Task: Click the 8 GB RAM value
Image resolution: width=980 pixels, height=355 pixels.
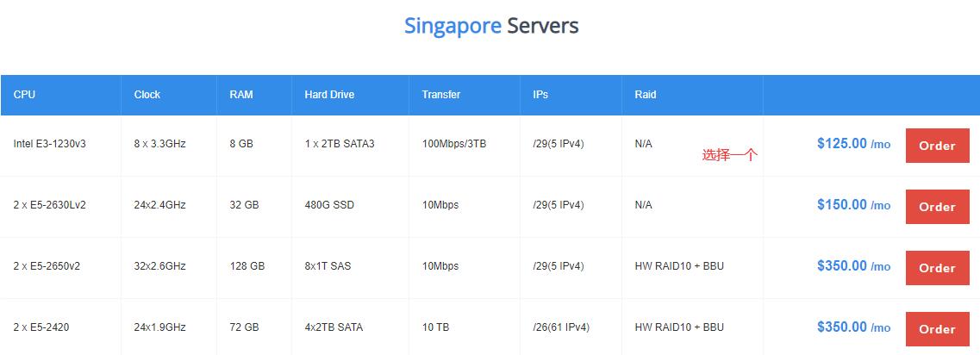Action: coord(241,144)
